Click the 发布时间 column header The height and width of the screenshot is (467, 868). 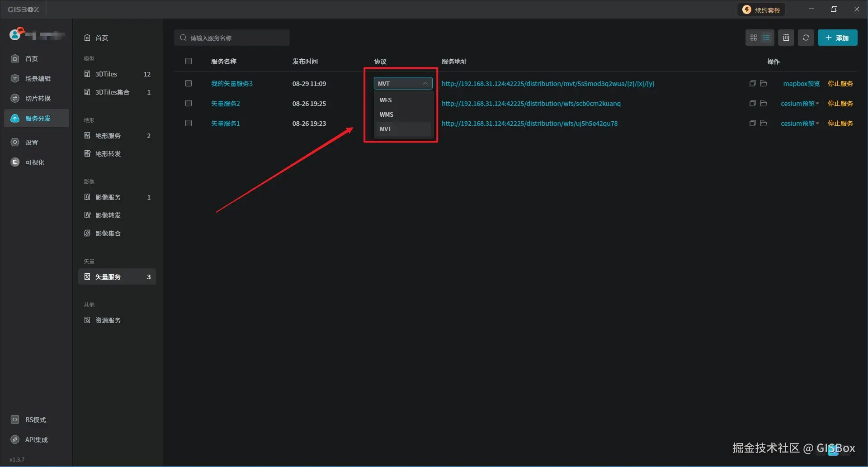coord(305,62)
